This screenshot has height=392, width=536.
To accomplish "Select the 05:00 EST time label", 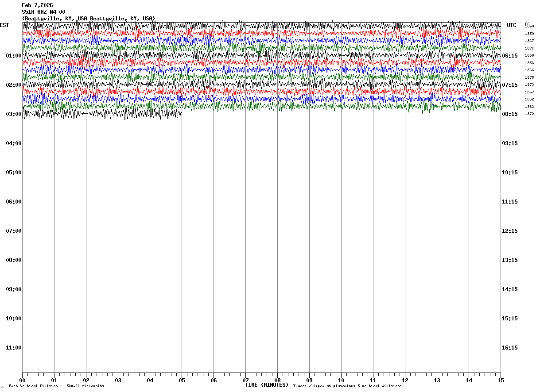I will [14, 173].
